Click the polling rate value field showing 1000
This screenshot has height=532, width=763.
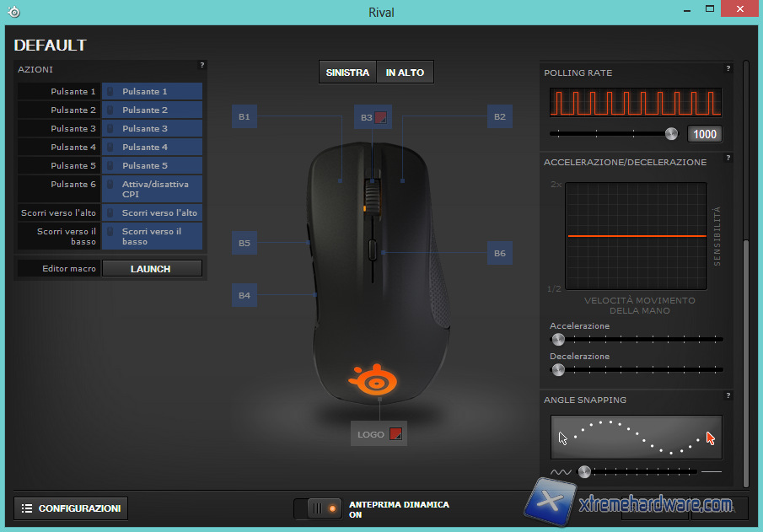click(704, 134)
